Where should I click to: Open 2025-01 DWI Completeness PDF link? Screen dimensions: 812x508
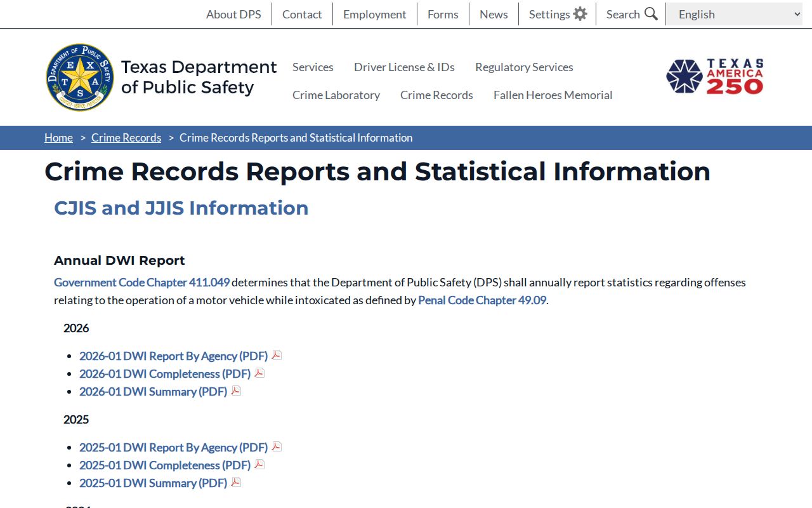(165, 465)
